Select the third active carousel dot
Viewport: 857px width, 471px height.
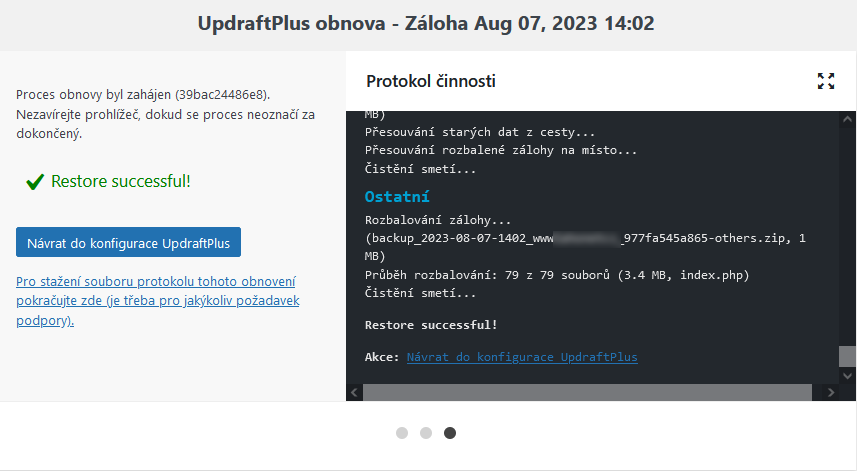tap(450, 433)
